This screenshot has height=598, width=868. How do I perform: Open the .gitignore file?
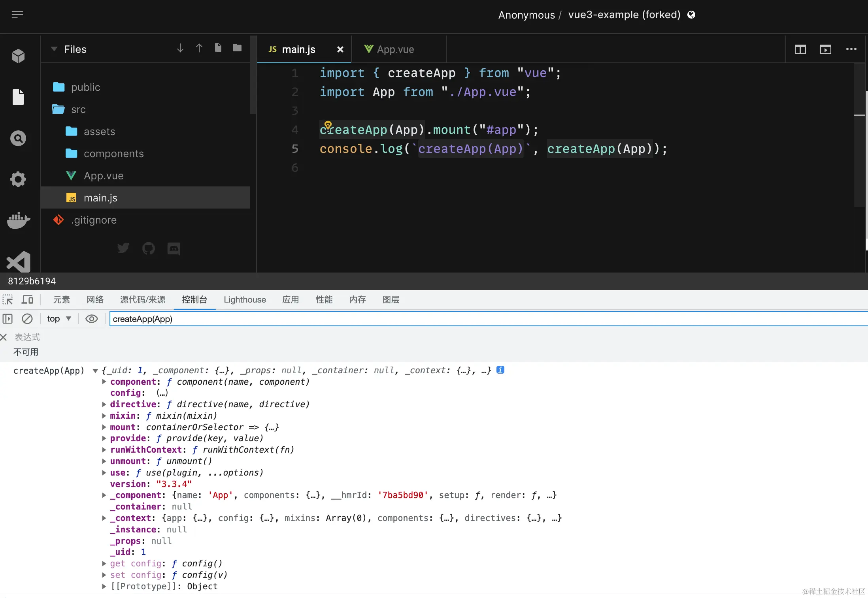(145, 220)
